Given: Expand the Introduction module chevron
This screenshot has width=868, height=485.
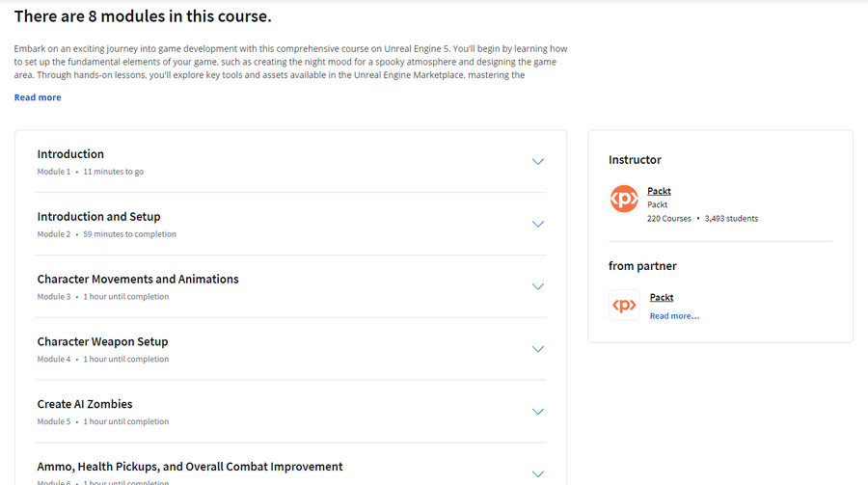Looking at the screenshot, I should (x=537, y=162).
